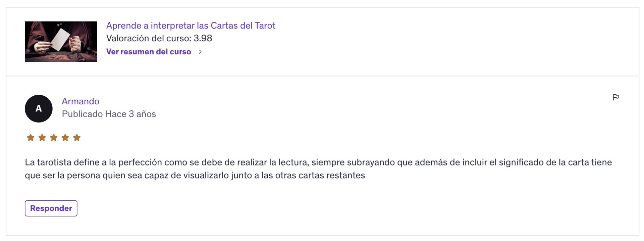Viewport: 644px width, 241px height.
Task: Click the Publicado Hace 3 años timestamp
Action: click(109, 114)
